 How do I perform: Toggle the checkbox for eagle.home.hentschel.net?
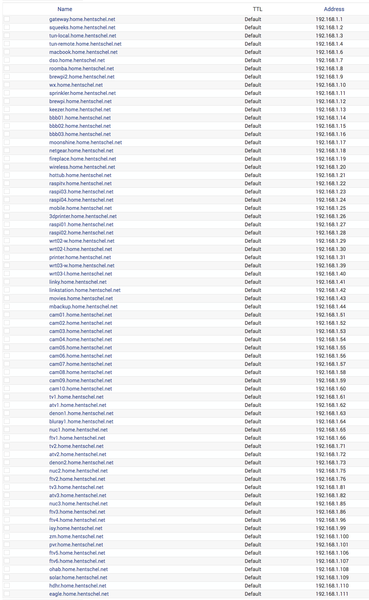pyautogui.click(x=7, y=594)
